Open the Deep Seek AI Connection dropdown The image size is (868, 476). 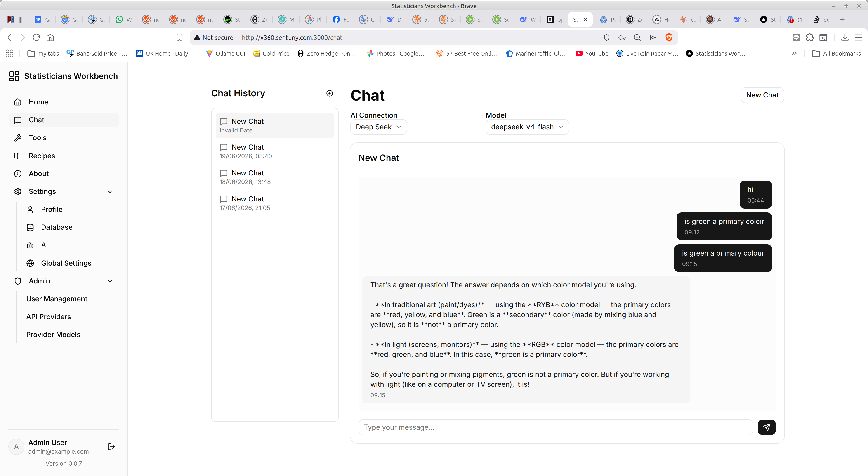[x=378, y=127]
